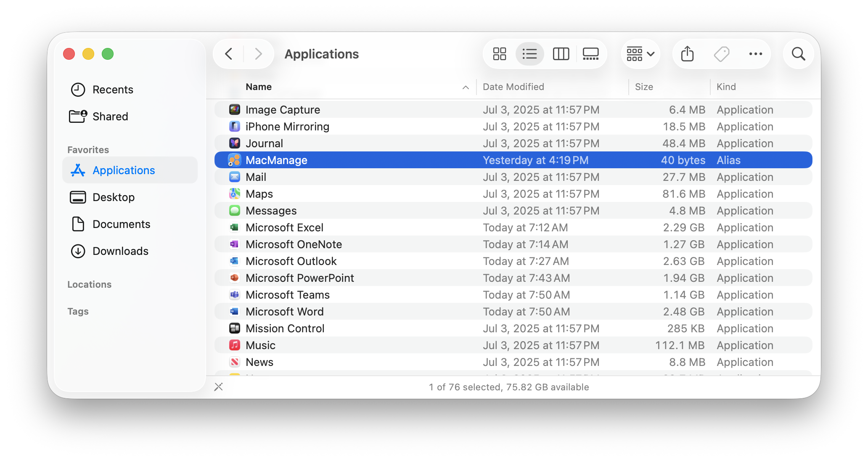
Task: Open the More actions ellipsis menu
Action: [x=756, y=54]
